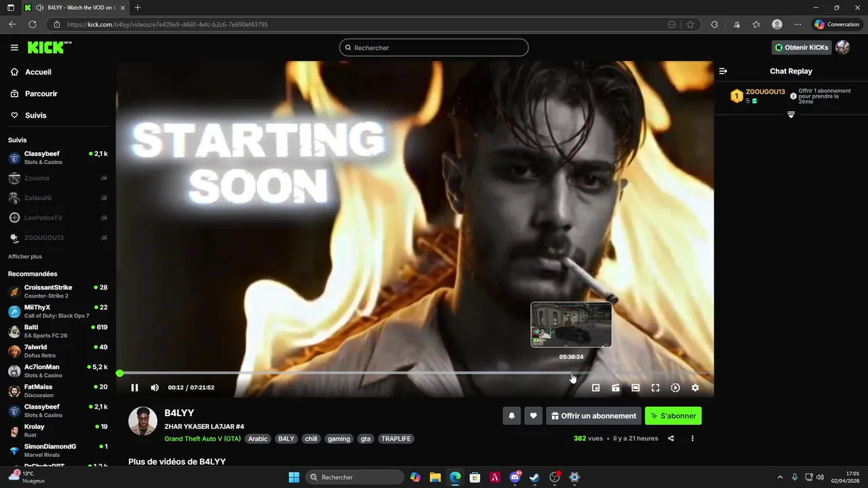Open 7alwrld recommended channel

(x=57, y=351)
